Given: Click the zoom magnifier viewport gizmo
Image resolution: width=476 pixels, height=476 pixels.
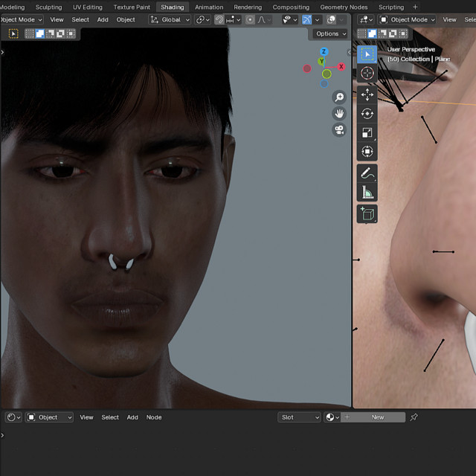Looking at the screenshot, I should (339, 97).
